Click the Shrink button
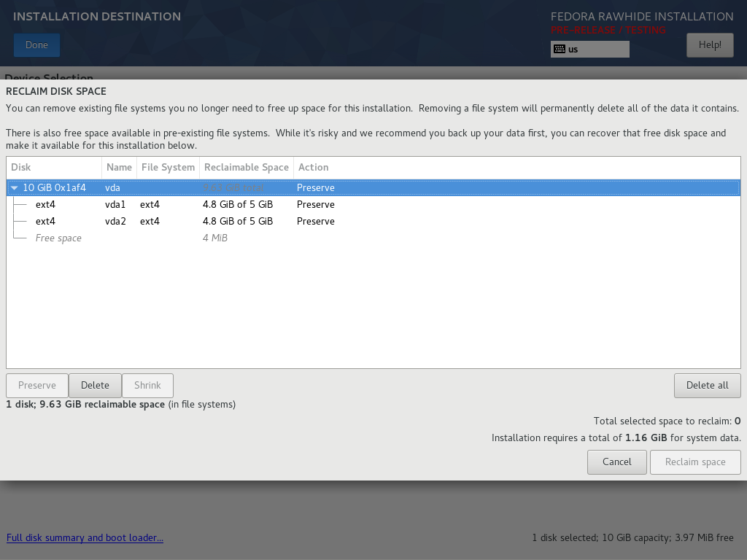This screenshot has height=560, width=747. pyautogui.click(x=147, y=385)
